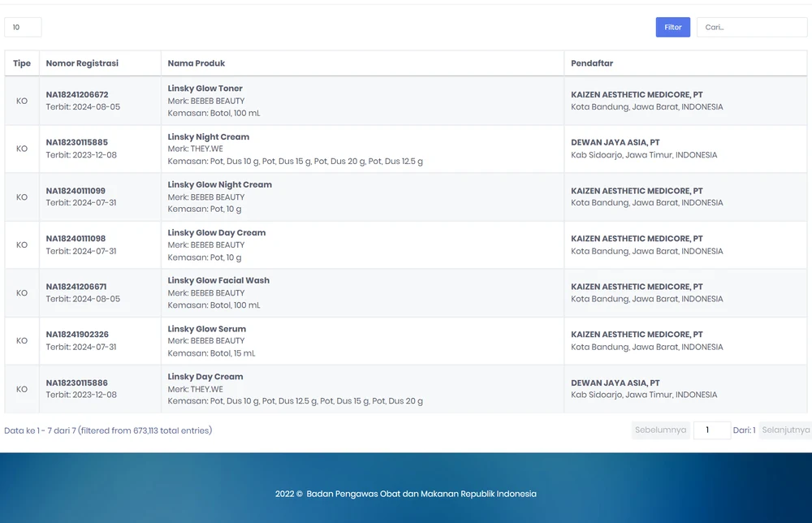This screenshot has height=523, width=812.
Task: Click Terbit: 2024-07-31 under NA18241902326
Action: click(x=80, y=347)
